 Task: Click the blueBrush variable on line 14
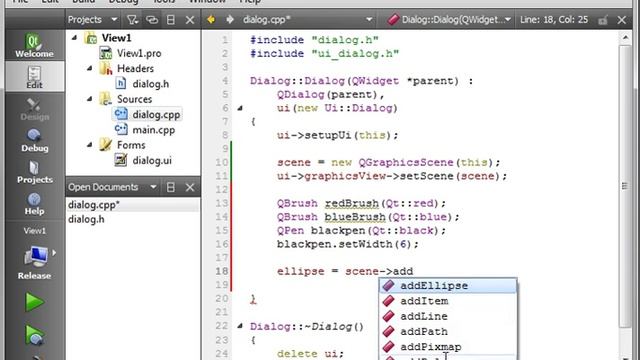(355, 217)
